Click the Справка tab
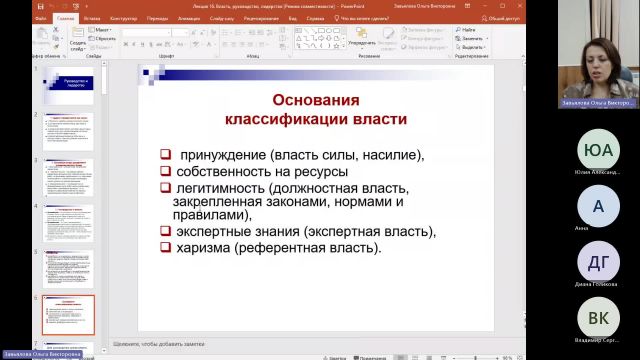640x360 pixels. tap(315, 18)
